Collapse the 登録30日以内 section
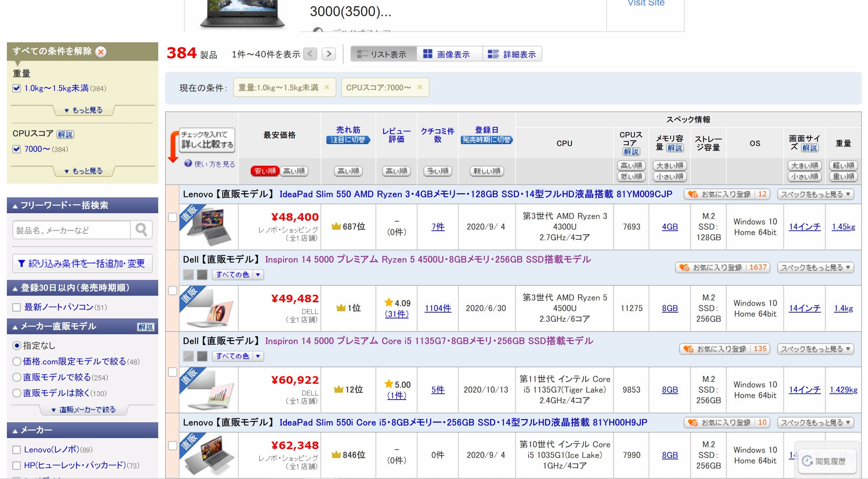 click(x=83, y=288)
